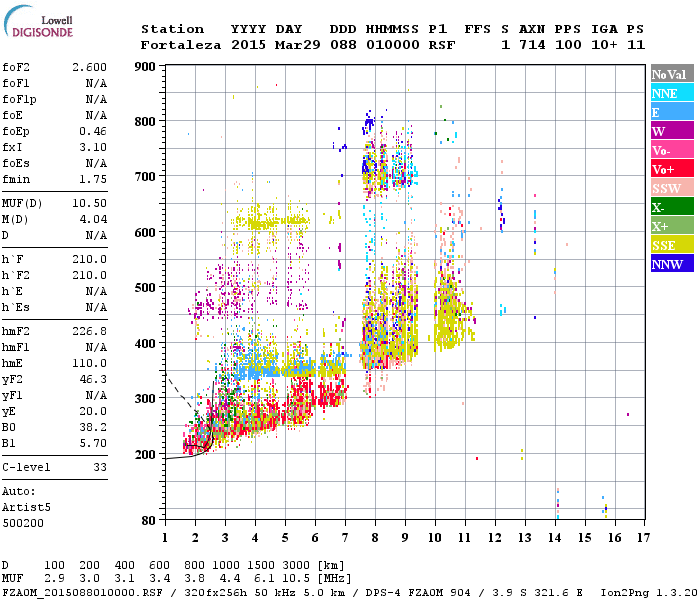
Task: Click the 10 MHz x-axis label
Action: point(435,538)
